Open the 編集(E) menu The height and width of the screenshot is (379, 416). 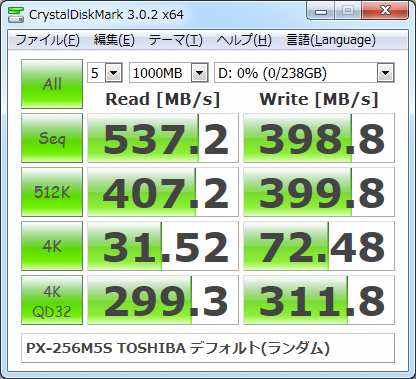pyautogui.click(x=114, y=40)
